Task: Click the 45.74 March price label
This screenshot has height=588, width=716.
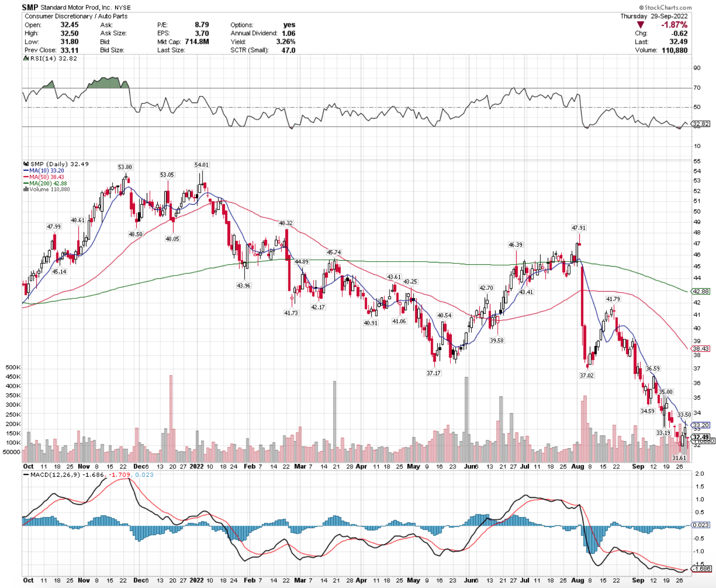Action: (334, 252)
